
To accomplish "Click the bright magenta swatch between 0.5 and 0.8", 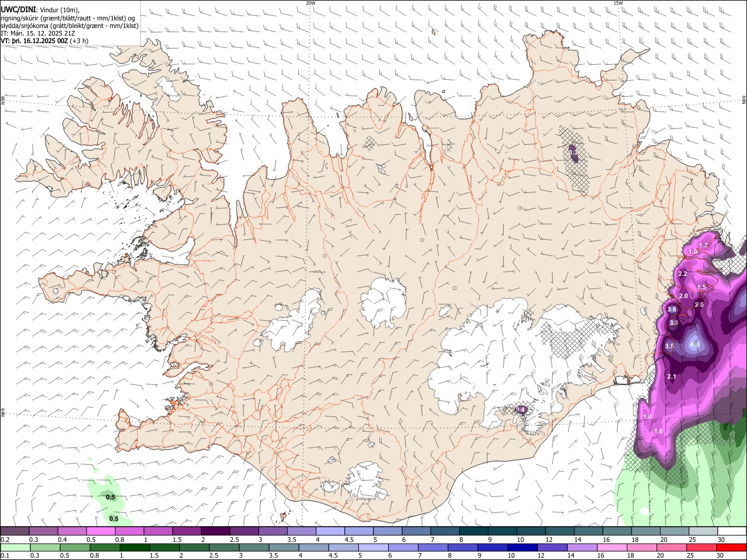I will (100, 531).
